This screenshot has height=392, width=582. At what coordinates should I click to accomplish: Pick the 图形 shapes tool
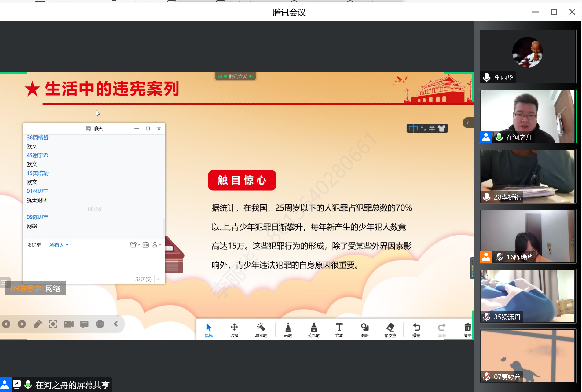click(365, 330)
